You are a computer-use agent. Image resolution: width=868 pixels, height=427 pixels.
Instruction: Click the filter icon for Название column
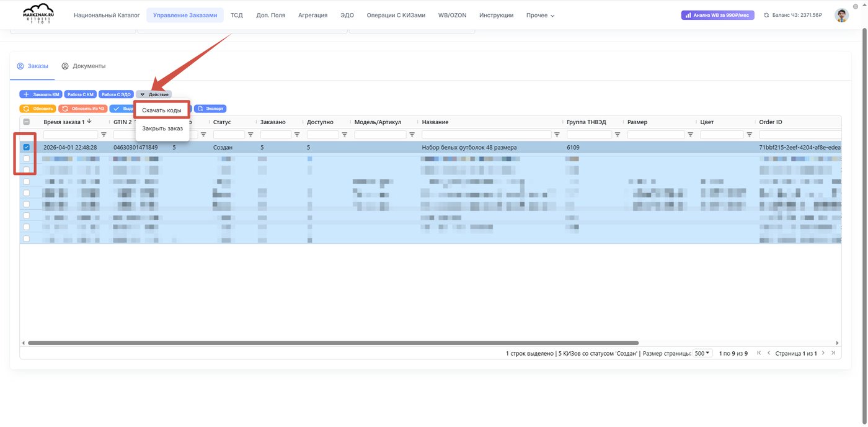pyautogui.click(x=557, y=135)
